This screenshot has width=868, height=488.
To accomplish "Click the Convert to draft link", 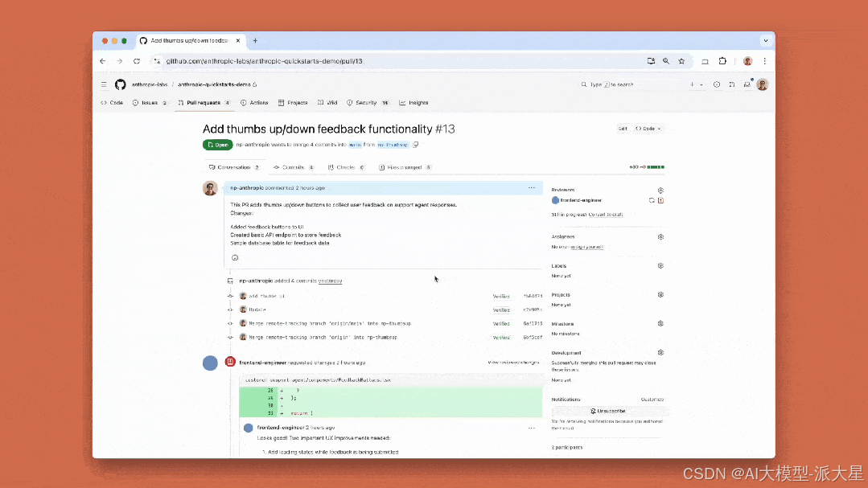I will tap(606, 215).
